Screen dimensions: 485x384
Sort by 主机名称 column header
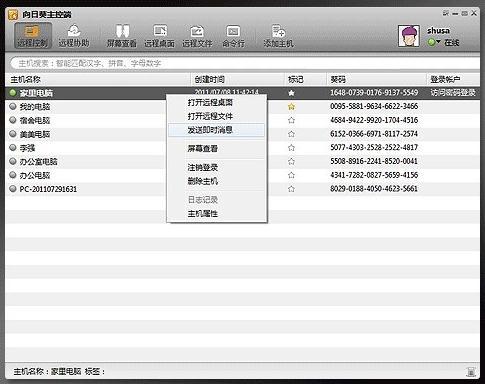click(98, 79)
